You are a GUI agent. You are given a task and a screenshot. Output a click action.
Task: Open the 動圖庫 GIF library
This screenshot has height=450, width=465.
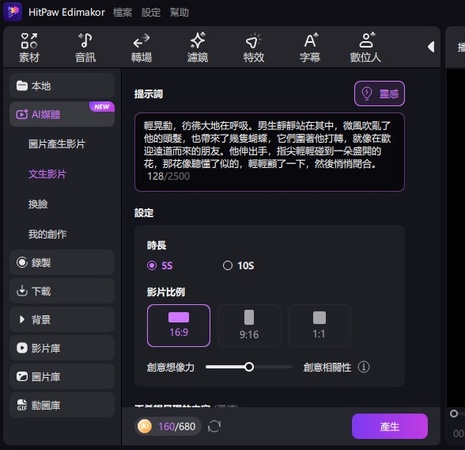point(62,405)
